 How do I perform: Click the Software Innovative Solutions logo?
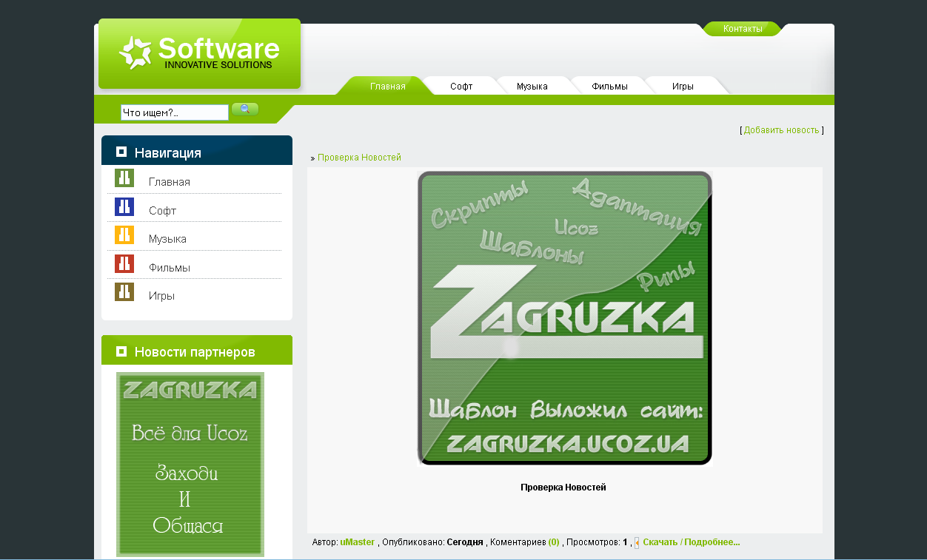[199, 53]
